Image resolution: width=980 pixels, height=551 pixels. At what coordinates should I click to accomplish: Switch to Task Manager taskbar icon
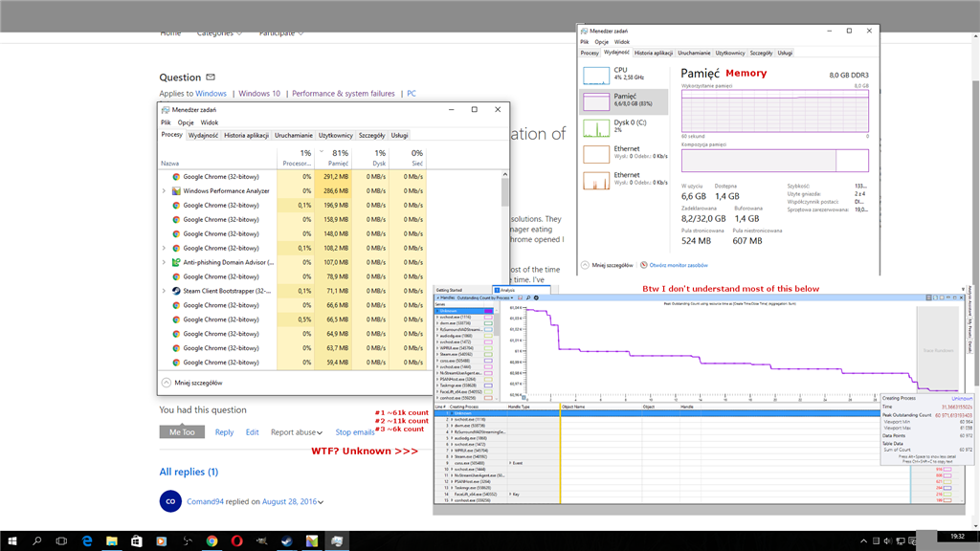337,541
